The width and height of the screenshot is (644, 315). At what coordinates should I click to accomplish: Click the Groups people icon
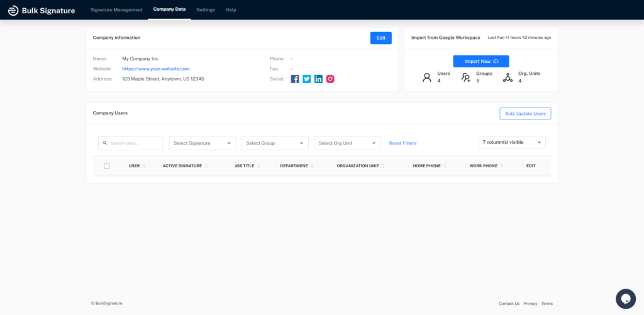466,77
